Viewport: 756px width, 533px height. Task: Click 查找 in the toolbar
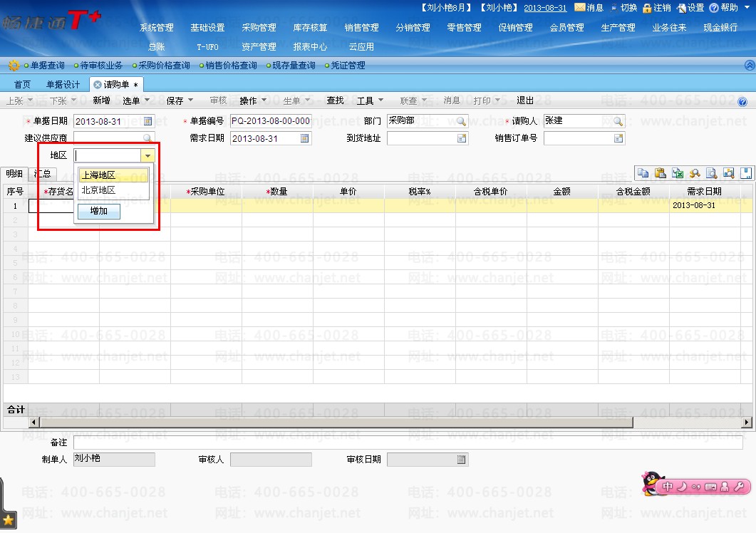(x=335, y=100)
